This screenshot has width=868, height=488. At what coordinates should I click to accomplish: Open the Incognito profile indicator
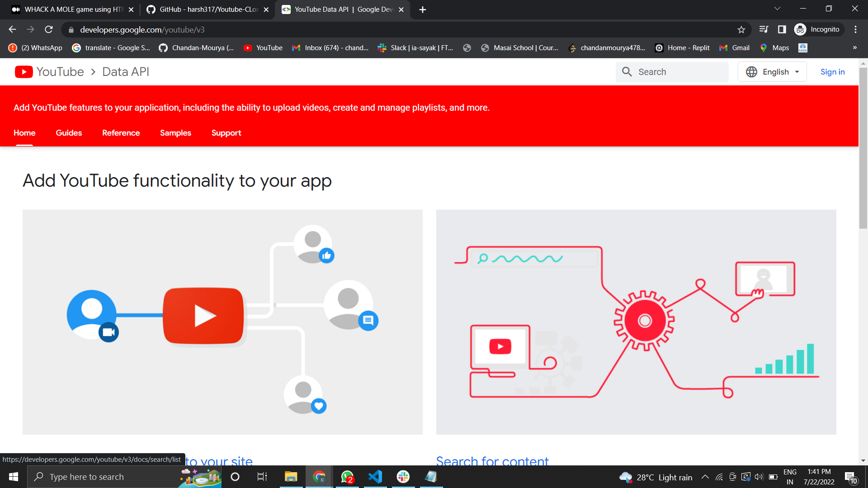point(818,30)
